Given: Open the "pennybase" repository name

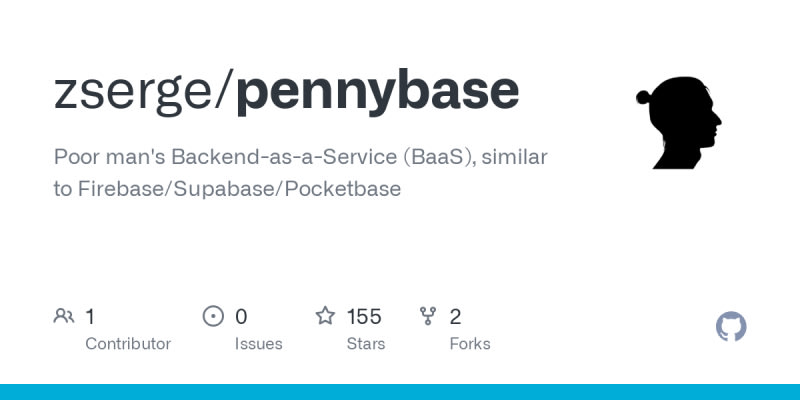Looking at the screenshot, I should 377,92.
